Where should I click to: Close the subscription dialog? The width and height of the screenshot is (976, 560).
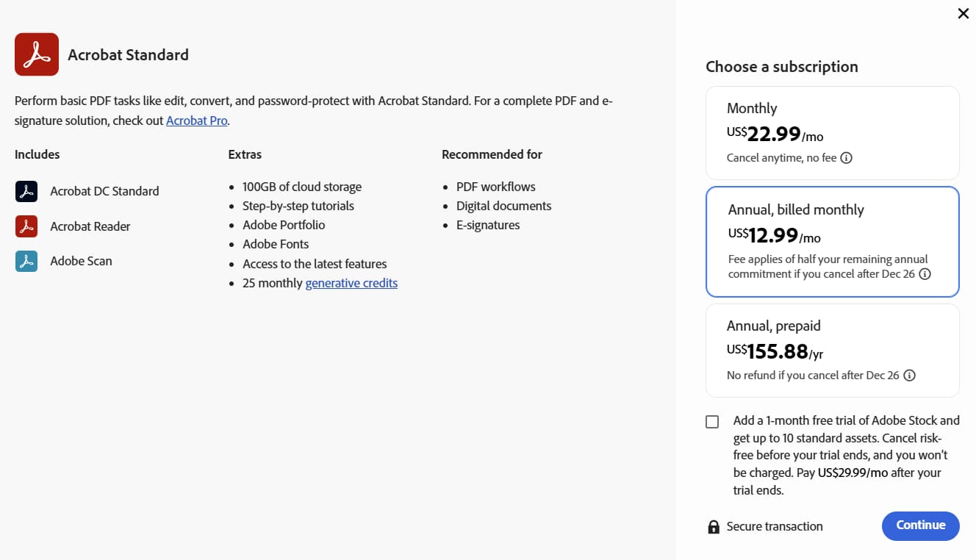click(x=963, y=13)
